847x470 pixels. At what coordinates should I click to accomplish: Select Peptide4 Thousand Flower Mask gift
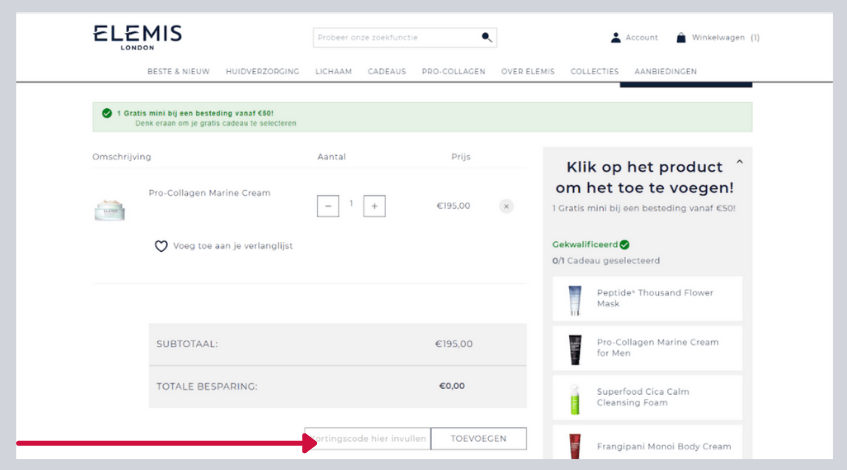647,299
